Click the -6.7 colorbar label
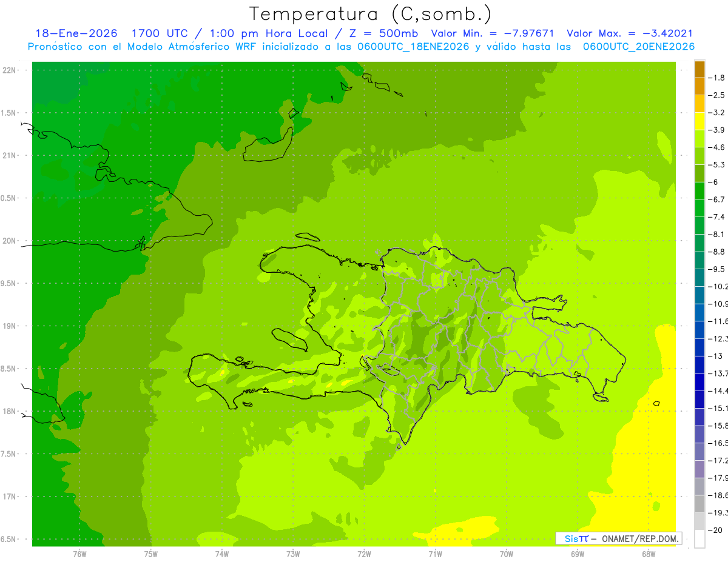Image resolution: width=728 pixels, height=562 pixels. [717, 199]
